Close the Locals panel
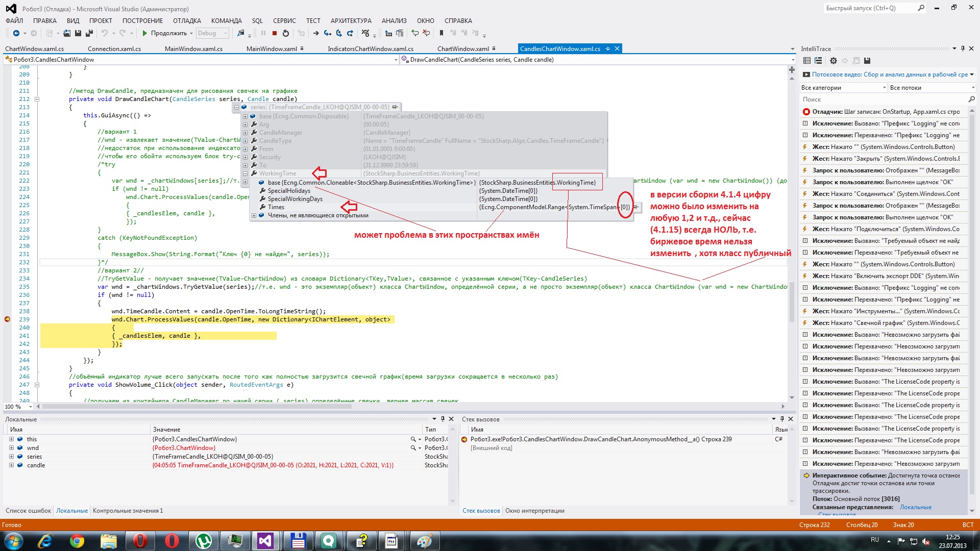The width and height of the screenshot is (980, 551). point(451,419)
